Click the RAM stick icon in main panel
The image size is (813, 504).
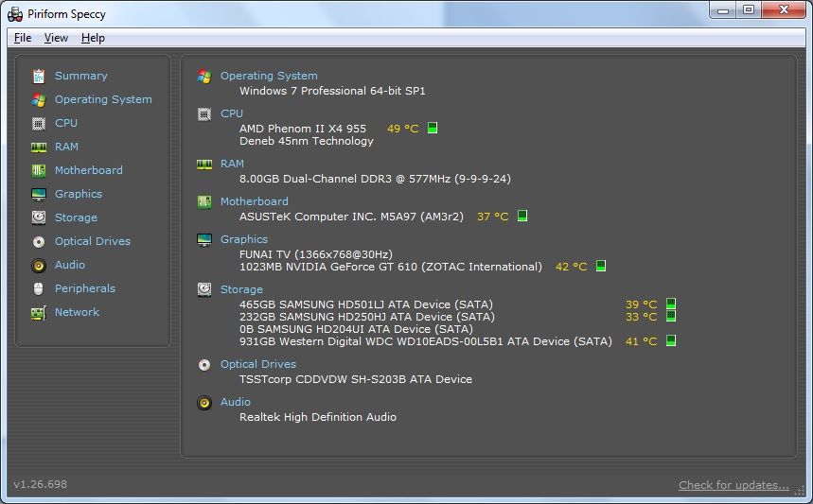(x=204, y=165)
